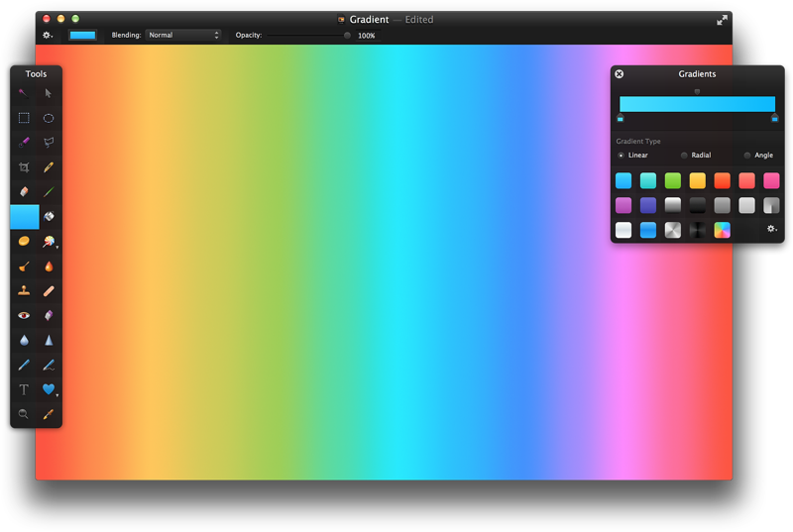Select the bandage Healing tool
793x532 pixels.
(x=49, y=290)
